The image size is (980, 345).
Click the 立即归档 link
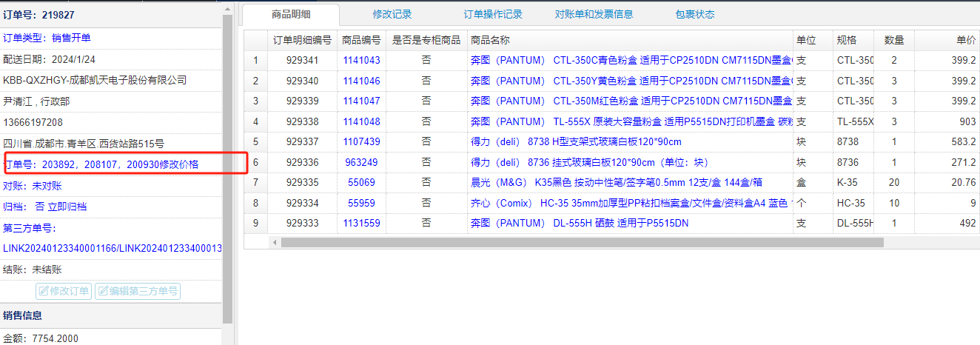(67, 207)
